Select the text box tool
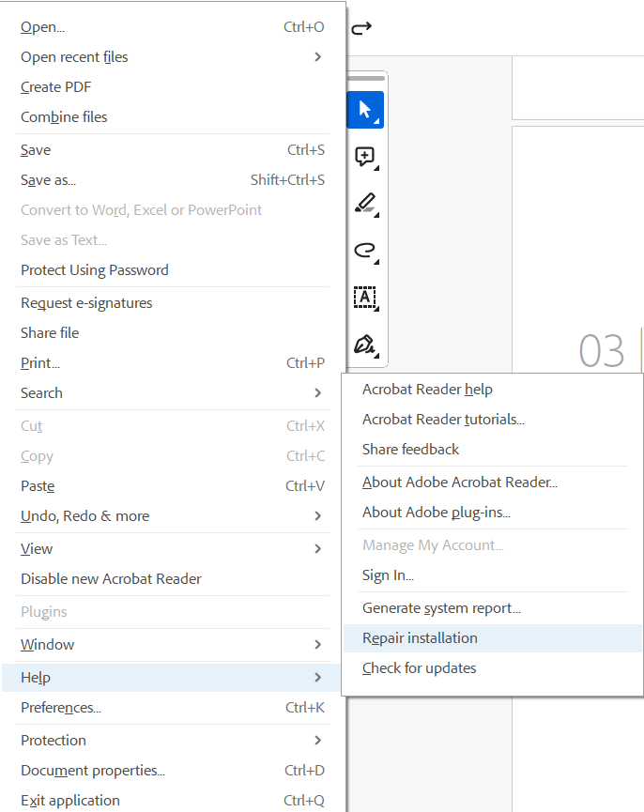644x812 pixels. point(365,298)
